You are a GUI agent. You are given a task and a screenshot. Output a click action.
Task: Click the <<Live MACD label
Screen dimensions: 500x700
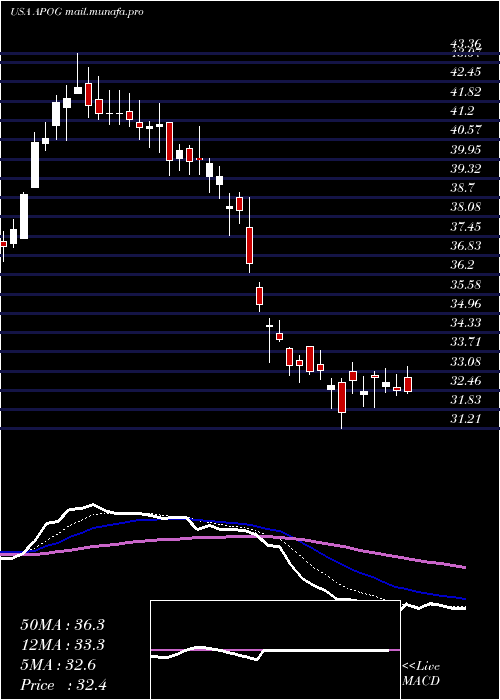pos(421,674)
